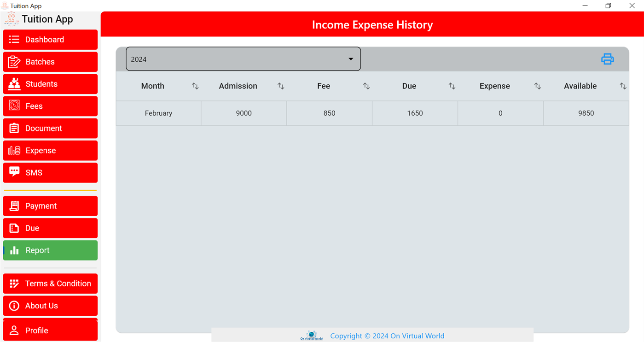The width and height of the screenshot is (644, 342).
Task: Select the February row in the table
Action: [x=158, y=113]
